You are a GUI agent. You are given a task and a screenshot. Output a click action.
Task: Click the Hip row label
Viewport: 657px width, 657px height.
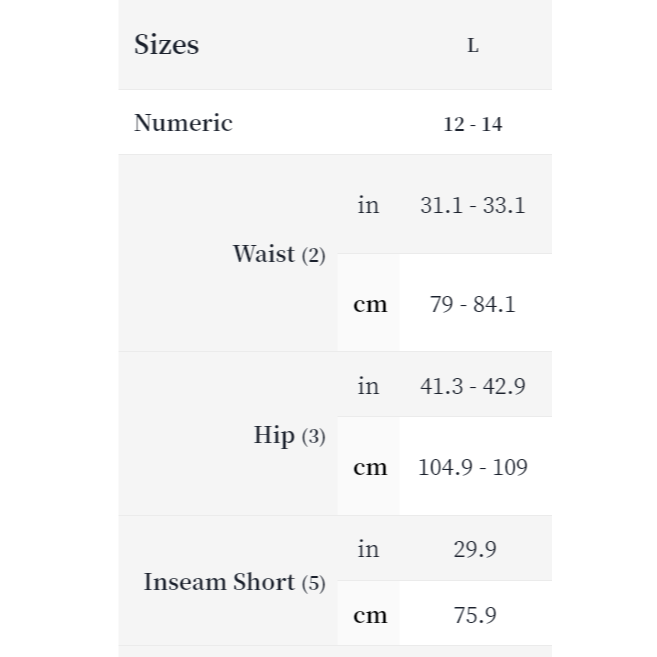[274, 435]
